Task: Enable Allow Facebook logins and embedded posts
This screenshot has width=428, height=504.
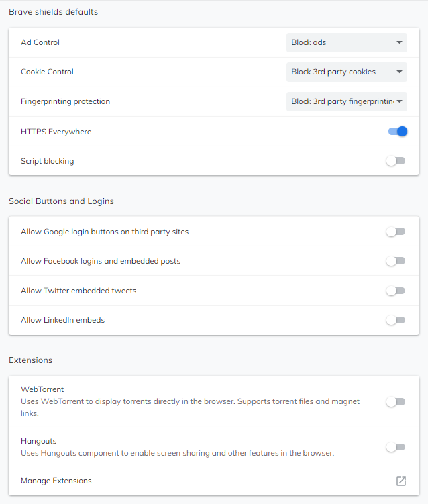Action: 396,261
